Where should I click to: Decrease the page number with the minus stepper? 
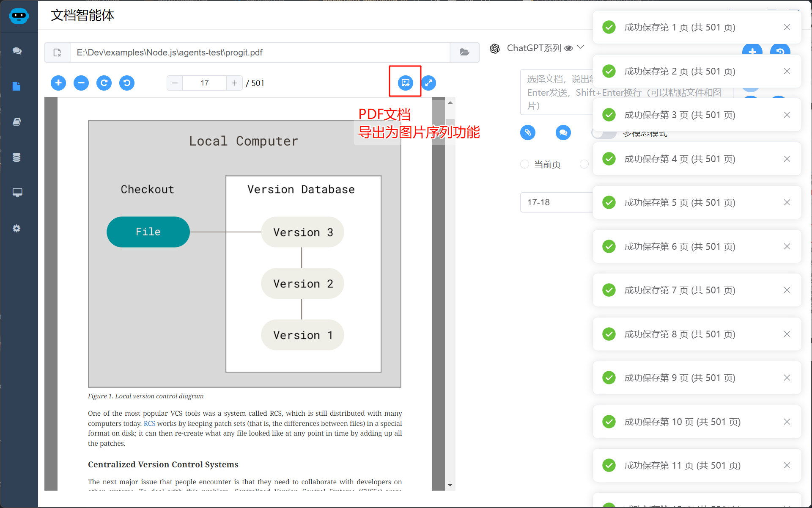[175, 83]
